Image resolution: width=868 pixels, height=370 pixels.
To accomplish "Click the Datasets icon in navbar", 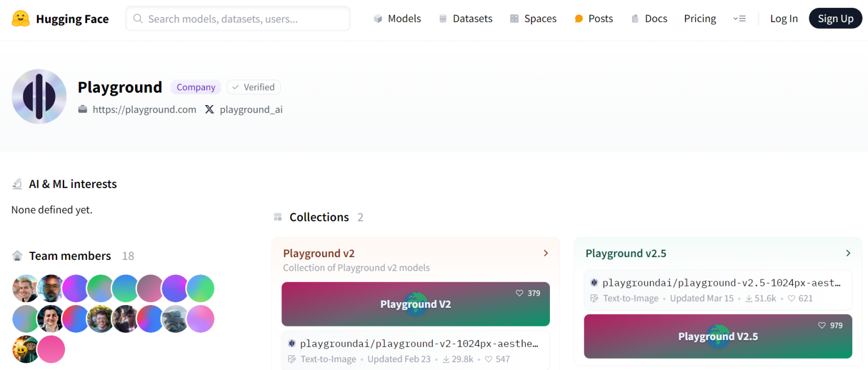I will 442,18.
